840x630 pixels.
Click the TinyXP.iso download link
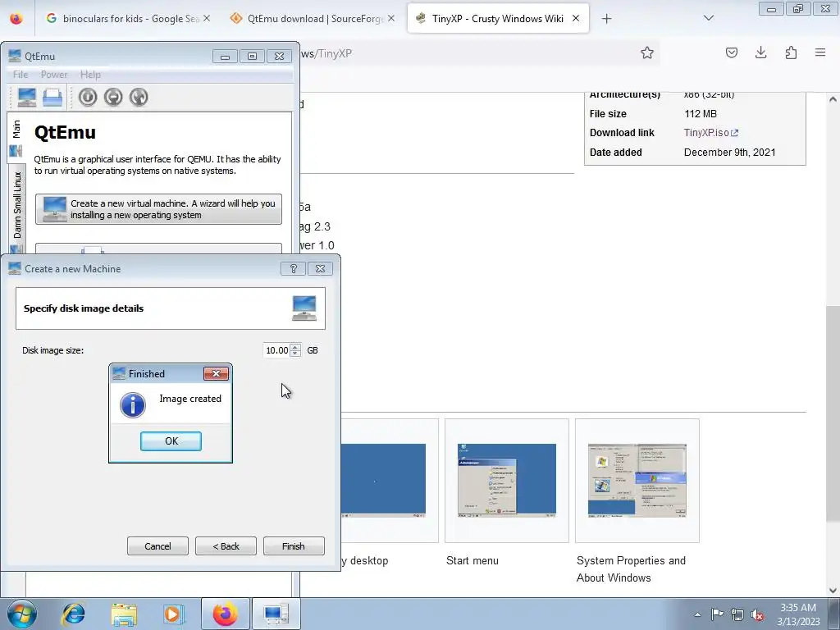click(711, 133)
